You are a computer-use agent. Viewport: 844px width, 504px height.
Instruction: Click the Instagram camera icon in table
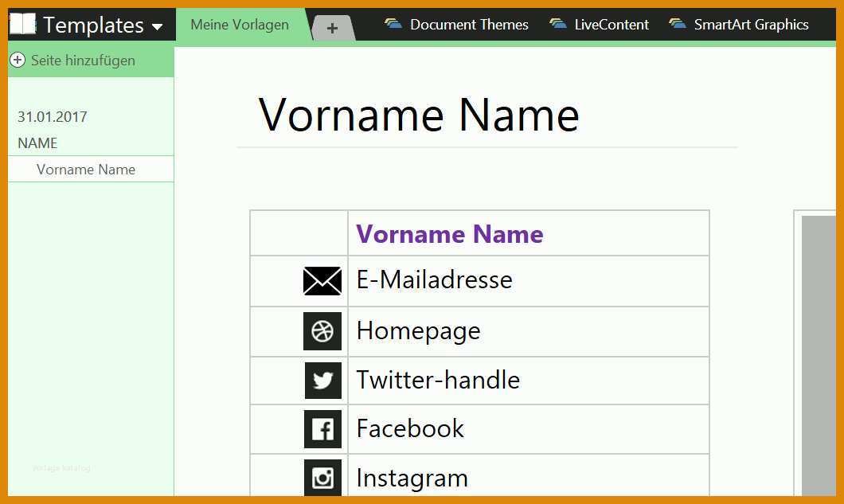[x=322, y=478]
